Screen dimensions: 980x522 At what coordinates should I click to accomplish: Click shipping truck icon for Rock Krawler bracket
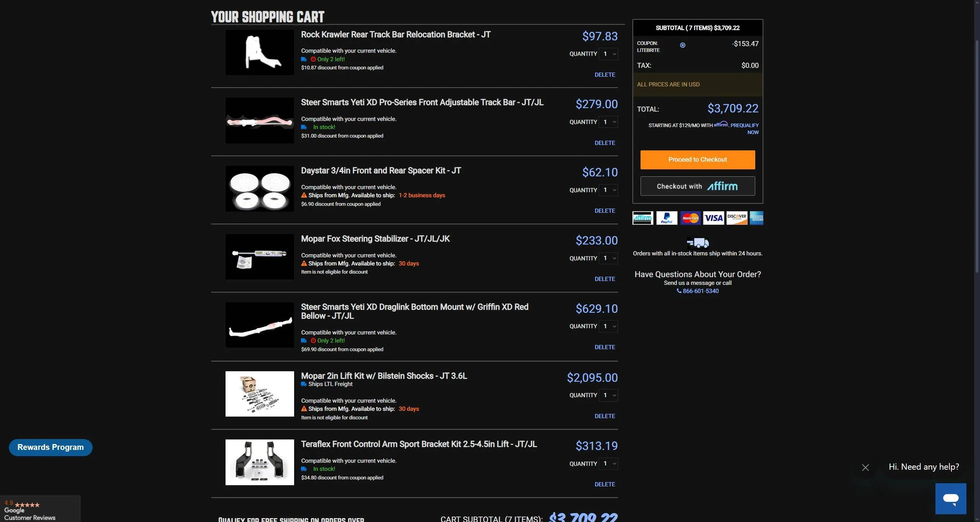tap(304, 59)
